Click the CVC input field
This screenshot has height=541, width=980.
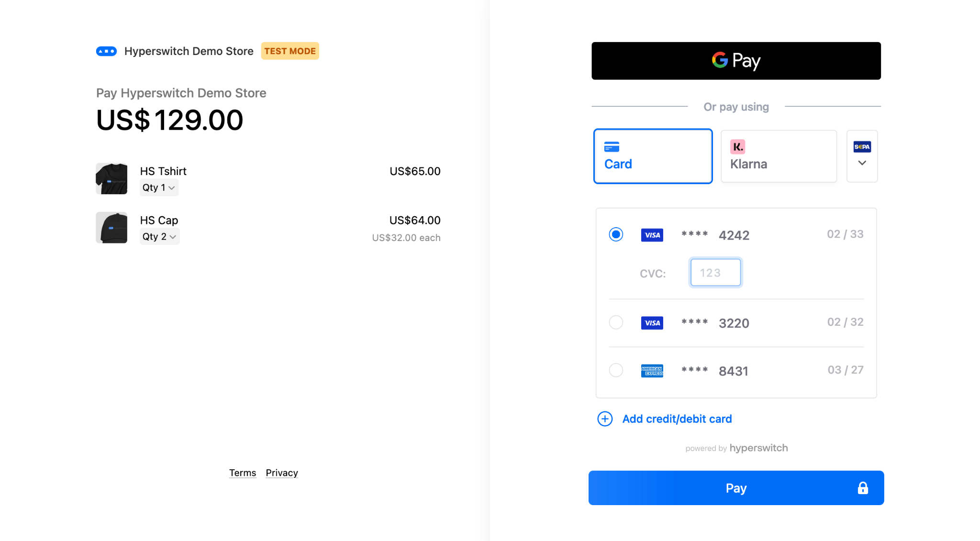click(x=715, y=273)
